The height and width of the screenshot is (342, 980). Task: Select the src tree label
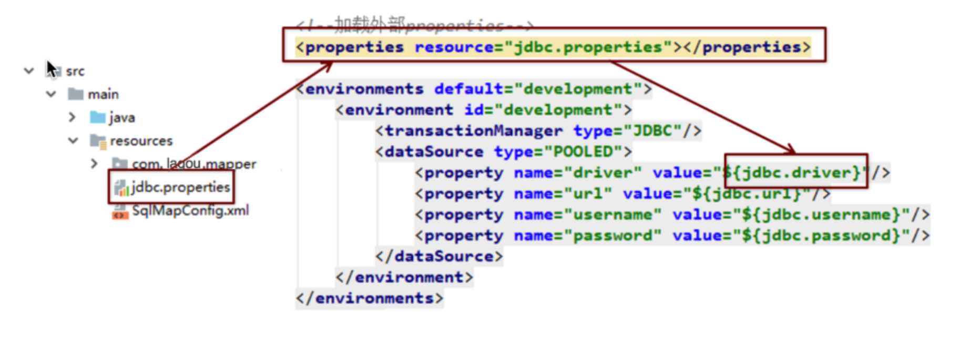pos(75,71)
